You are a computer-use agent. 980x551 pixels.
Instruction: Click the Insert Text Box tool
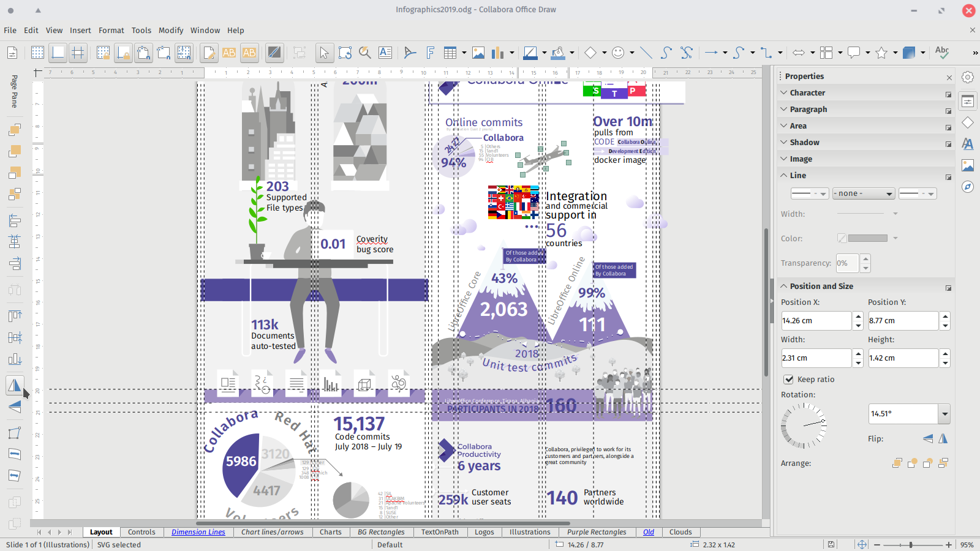[385, 53]
